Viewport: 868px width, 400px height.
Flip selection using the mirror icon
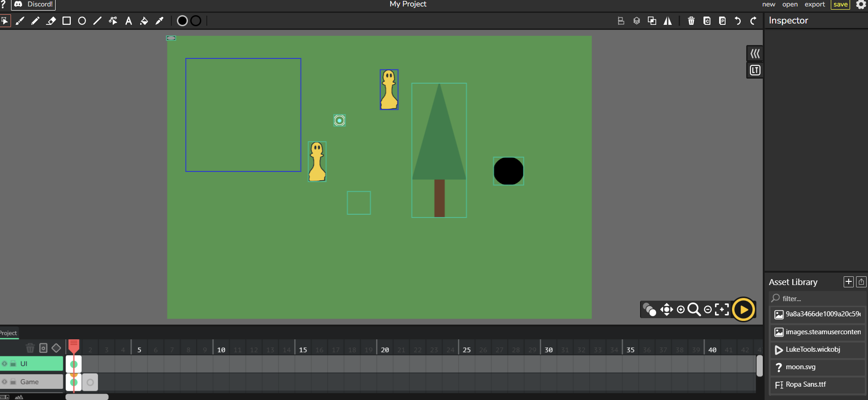coord(668,21)
